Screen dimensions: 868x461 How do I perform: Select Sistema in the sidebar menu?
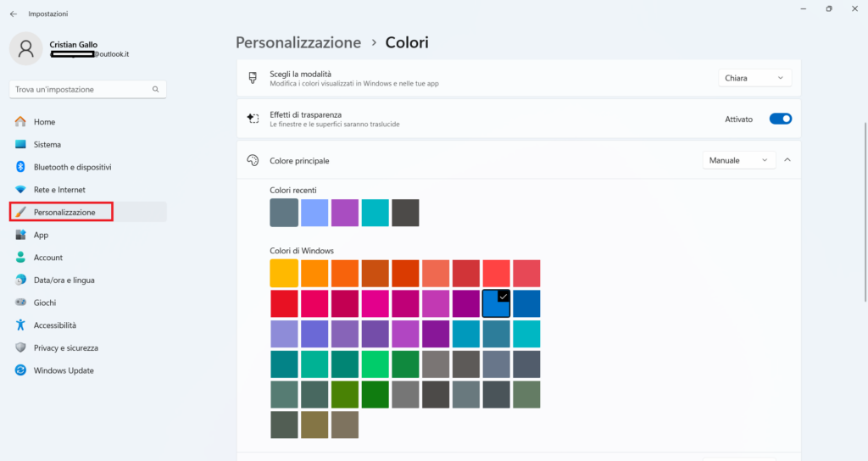pos(47,145)
